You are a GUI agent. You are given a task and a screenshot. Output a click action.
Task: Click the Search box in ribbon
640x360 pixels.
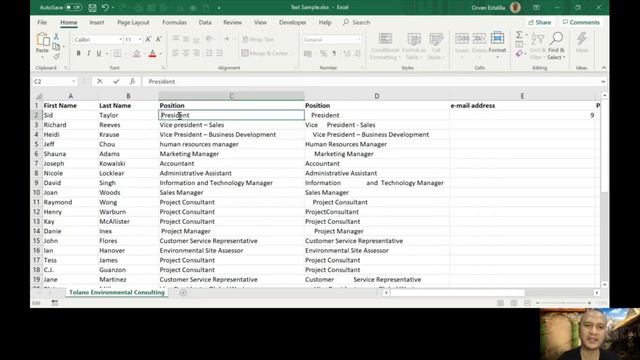tap(357, 22)
